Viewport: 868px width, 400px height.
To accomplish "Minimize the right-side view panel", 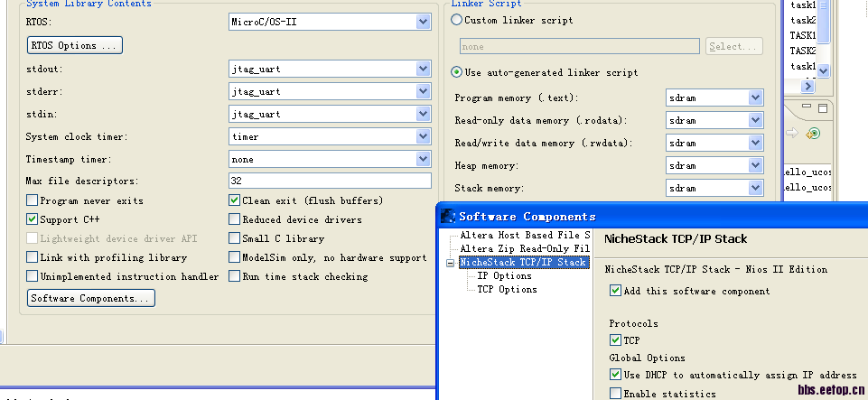I will (807, 107).
